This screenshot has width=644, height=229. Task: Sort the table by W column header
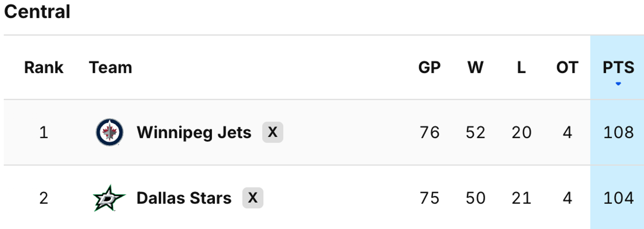coord(475,68)
